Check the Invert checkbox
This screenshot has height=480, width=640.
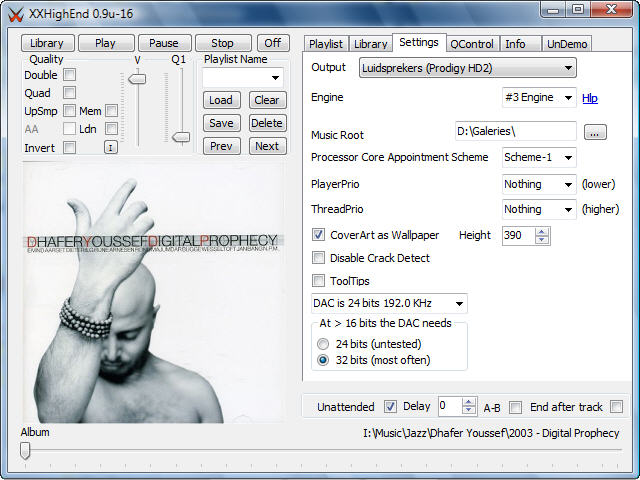[70, 147]
